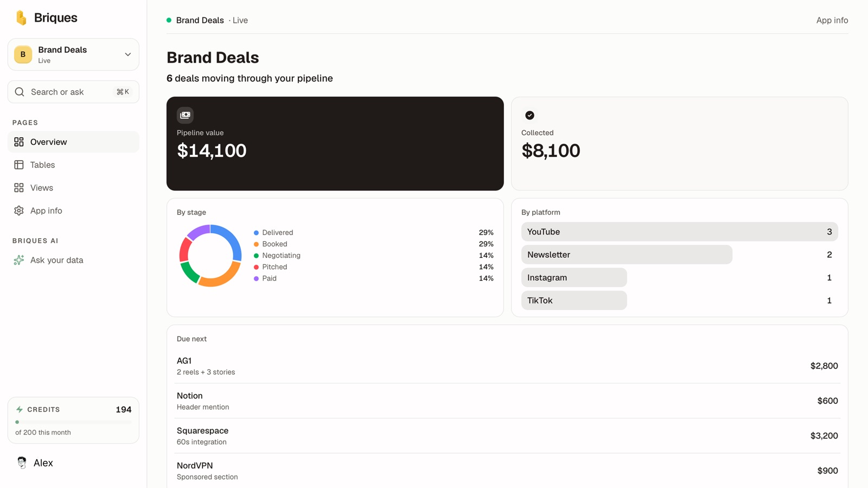Screen dimensions: 868x488
Task: Click the Brand Deals breadcrumb title
Action: click(200, 20)
